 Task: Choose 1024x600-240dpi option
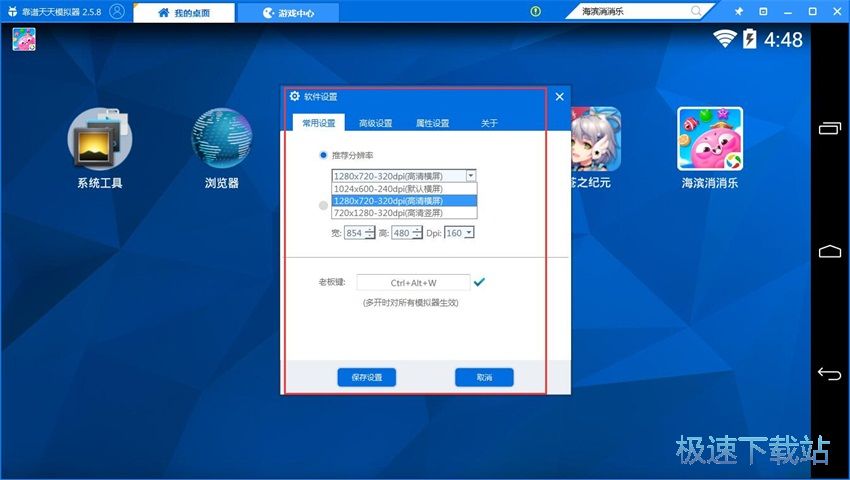(x=404, y=189)
